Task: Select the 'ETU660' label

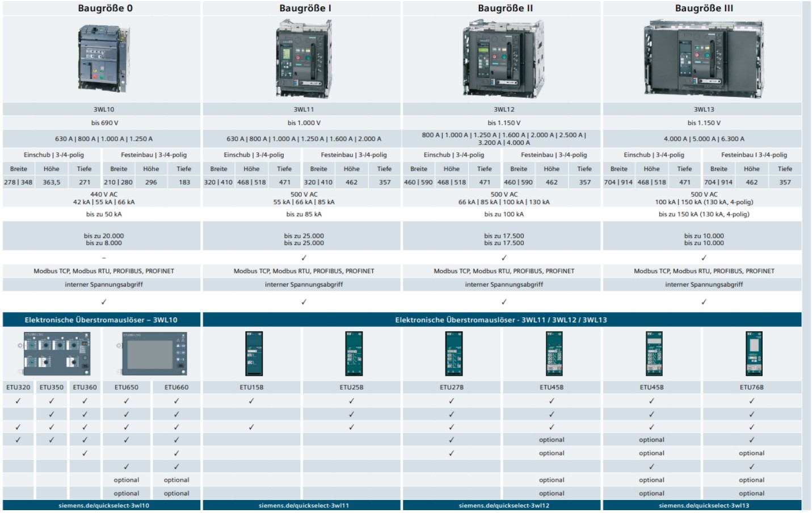Action: tap(176, 388)
